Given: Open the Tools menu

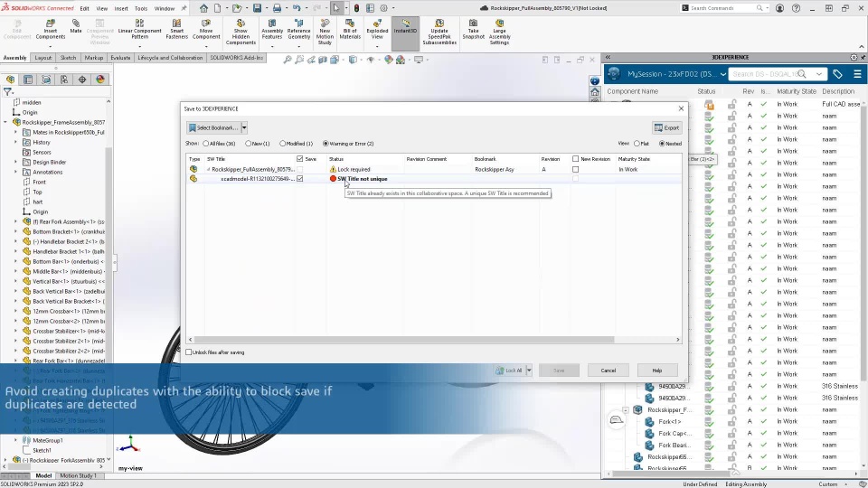Looking at the screenshot, I should 141,8.
